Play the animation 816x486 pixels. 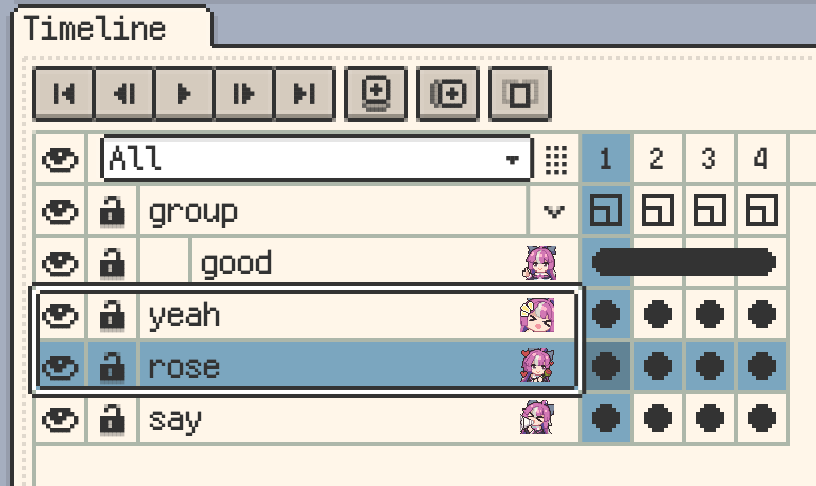pyautogui.click(x=184, y=94)
